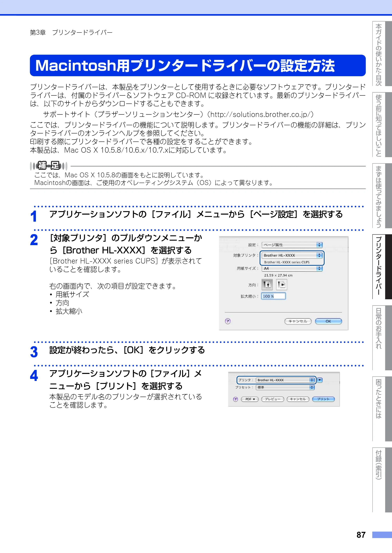Click the OK button
This screenshot has width=392, height=553.
click(328, 321)
